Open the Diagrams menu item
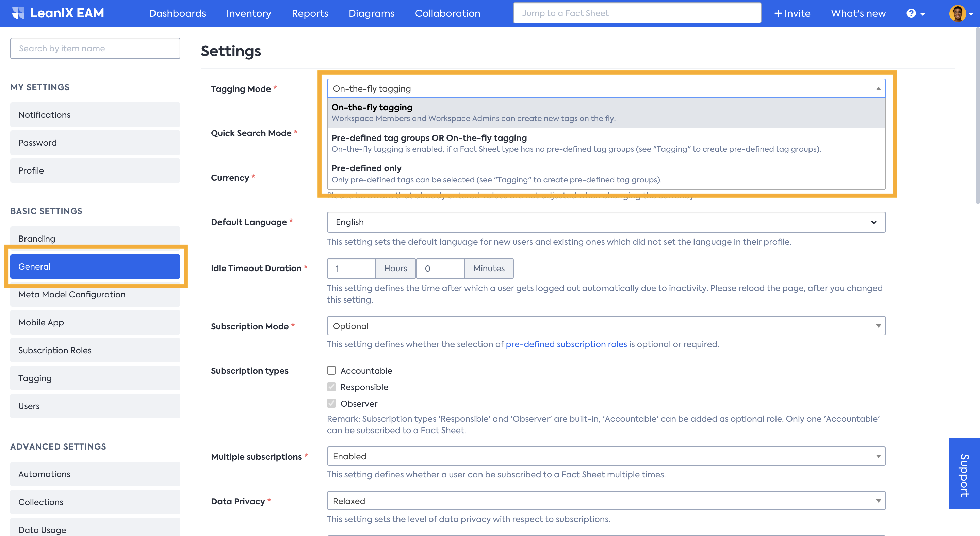The image size is (980, 536). [x=371, y=13]
